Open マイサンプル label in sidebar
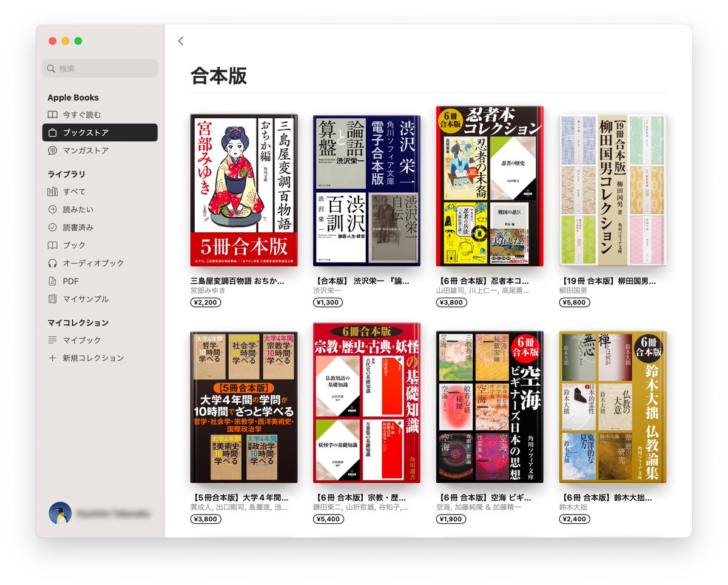 click(86, 299)
